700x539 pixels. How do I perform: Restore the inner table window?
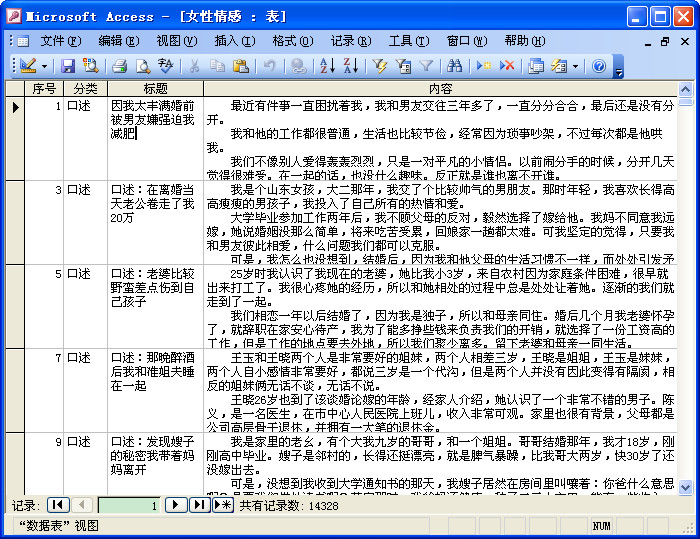(x=665, y=42)
